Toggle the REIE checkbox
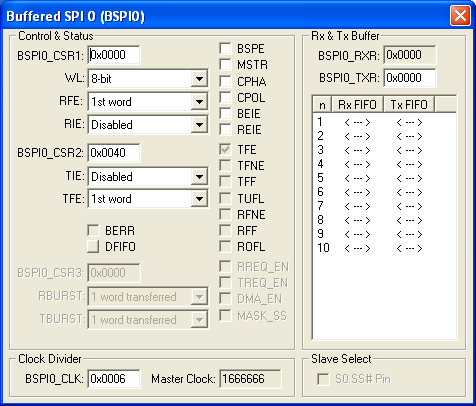This screenshot has height=406, width=476. [x=225, y=129]
